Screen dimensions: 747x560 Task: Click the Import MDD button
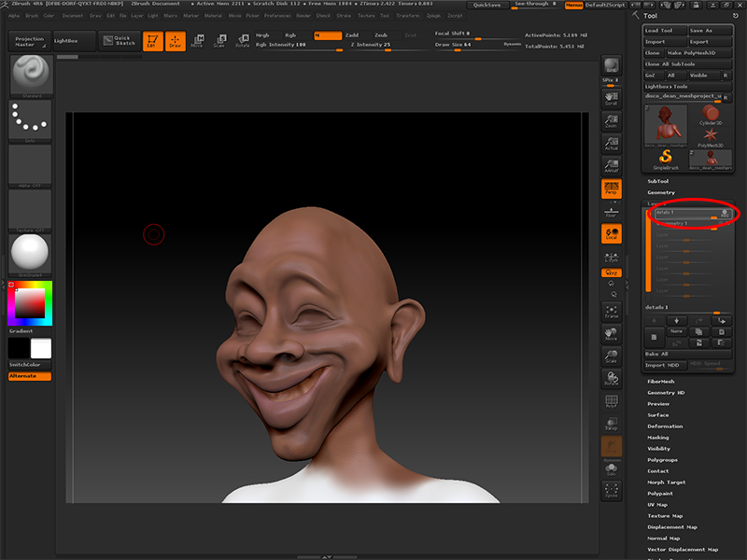coord(665,365)
